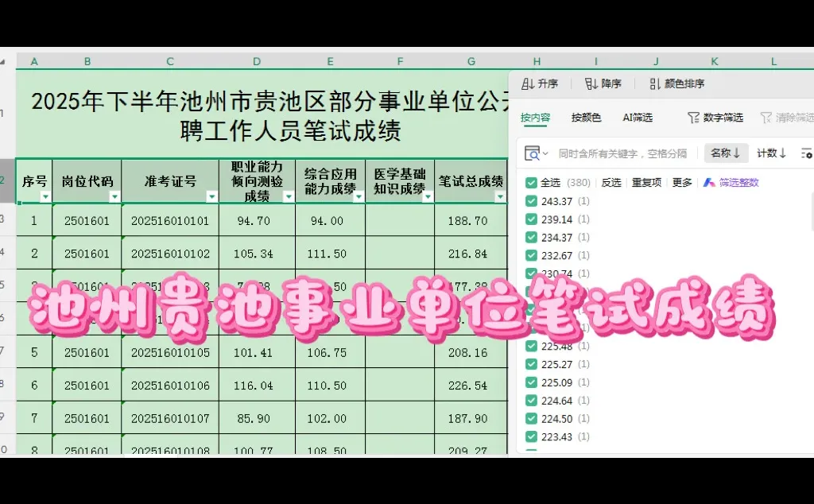Open filter dropdown on 序号 column

[45, 196]
